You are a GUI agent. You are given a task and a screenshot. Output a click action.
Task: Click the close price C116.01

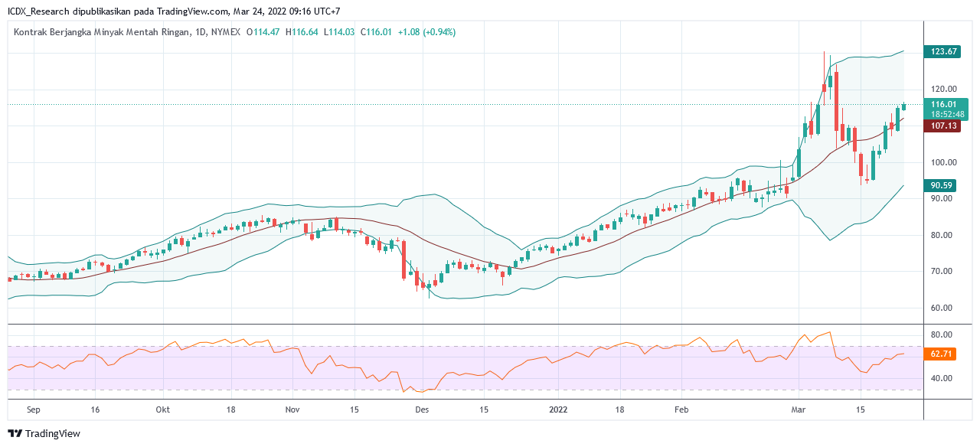(x=377, y=32)
